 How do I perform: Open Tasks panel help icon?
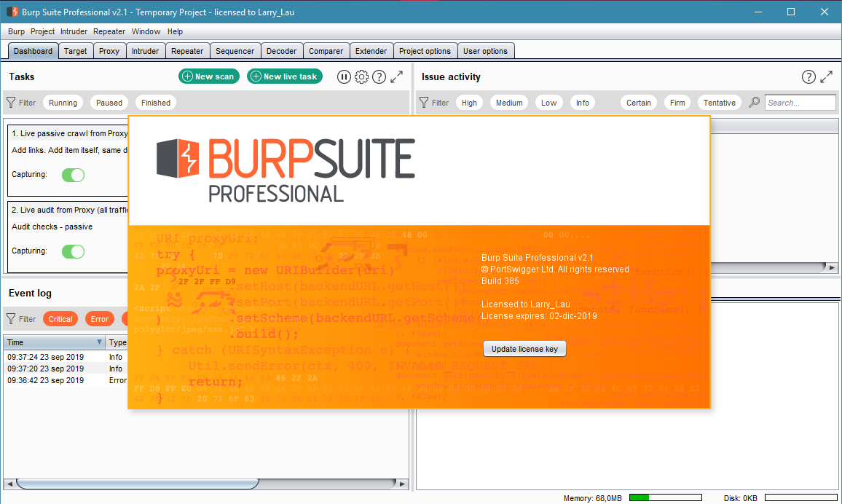pyautogui.click(x=379, y=76)
